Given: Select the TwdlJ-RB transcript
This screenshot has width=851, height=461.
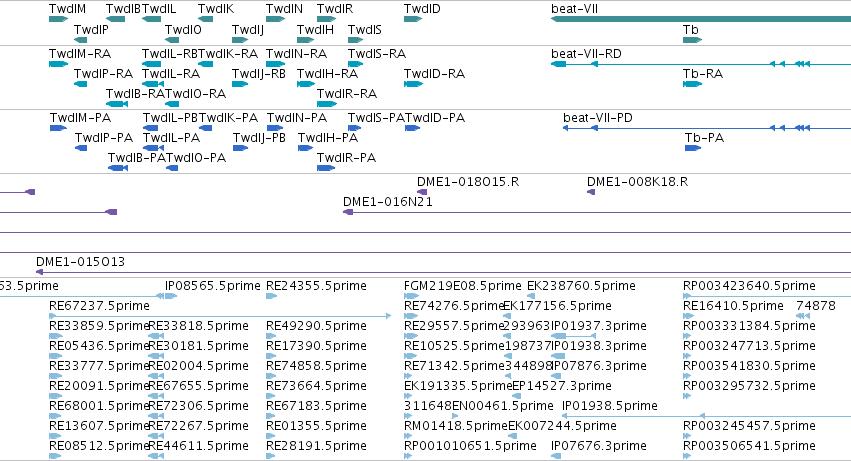Looking at the screenshot, I should pyautogui.click(x=240, y=84).
